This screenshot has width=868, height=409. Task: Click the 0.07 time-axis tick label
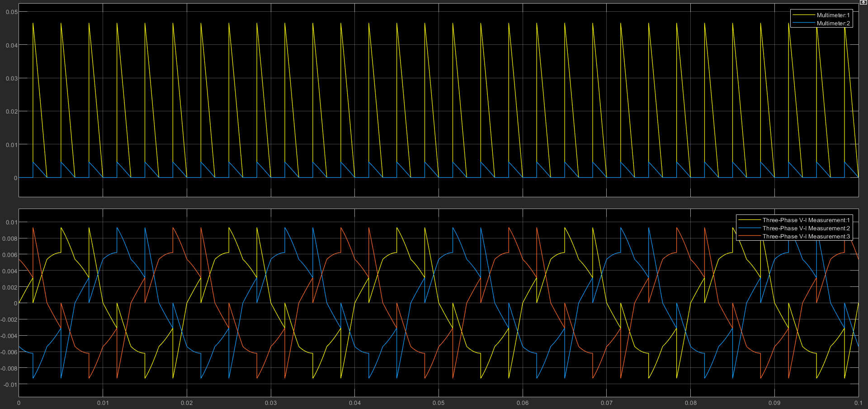(607, 403)
